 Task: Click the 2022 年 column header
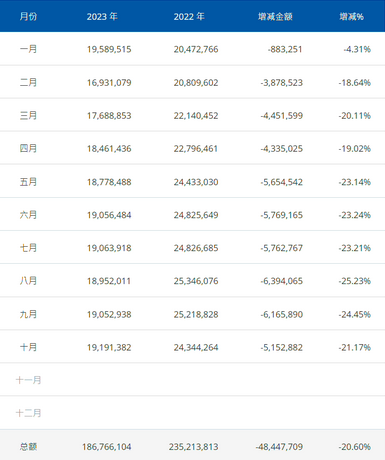coord(189,17)
